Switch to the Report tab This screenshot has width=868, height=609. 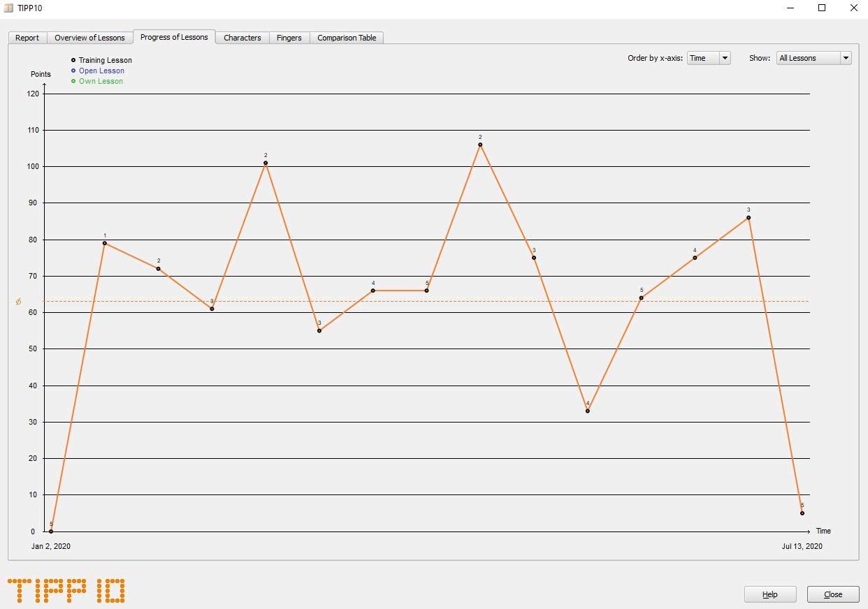27,38
